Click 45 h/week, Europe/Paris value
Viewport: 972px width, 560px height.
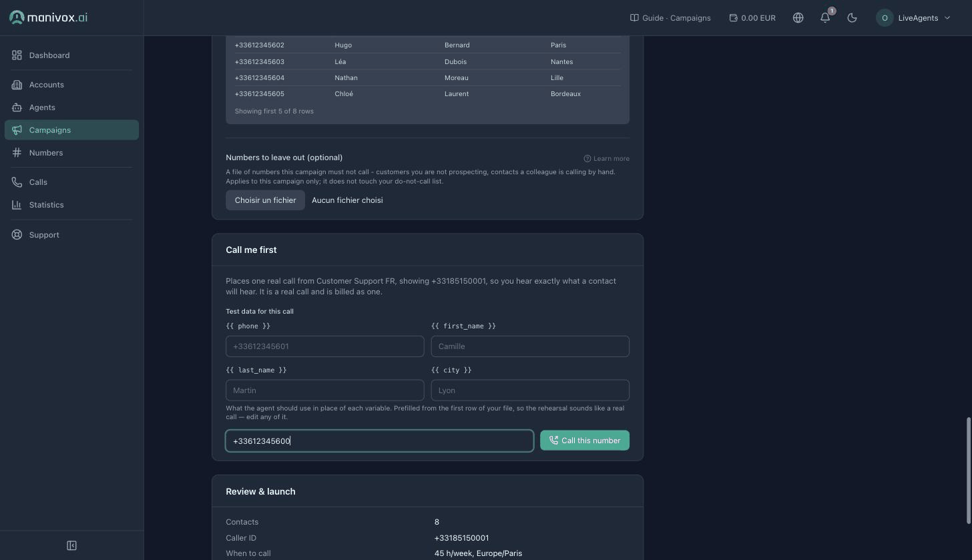[x=478, y=553]
